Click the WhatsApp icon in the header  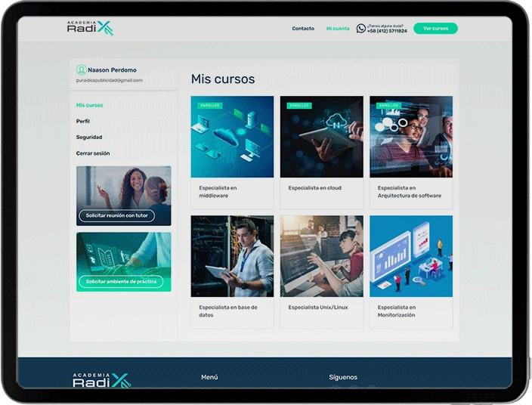(360, 29)
